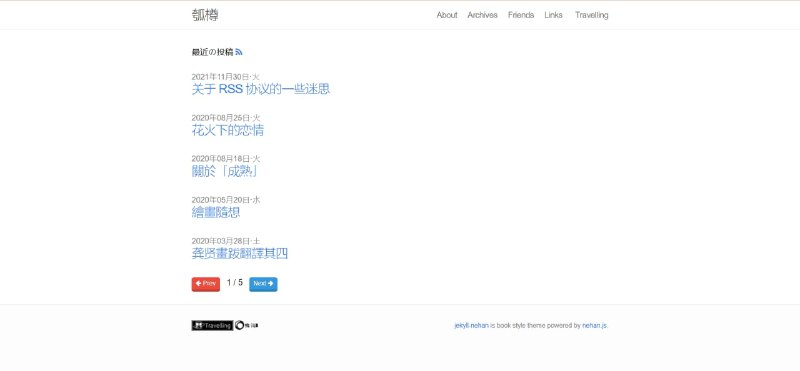Viewport: 800px width, 371px height.
Task: Click the blue Next pagination button
Action: (x=263, y=284)
